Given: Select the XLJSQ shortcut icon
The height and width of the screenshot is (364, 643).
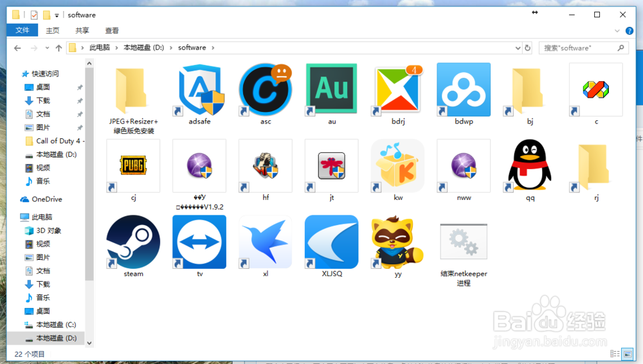Looking at the screenshot, I should pyautogui.click(x=331, y=242).
